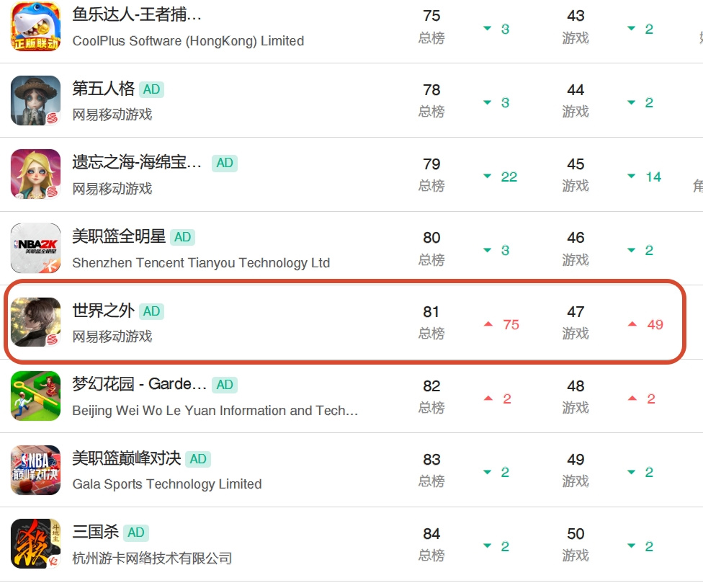This screenshot has width=703, height=588.
Task: Open the 梦幻花园 Gardenscapes app icon
Action: click(x=35, y=396)
